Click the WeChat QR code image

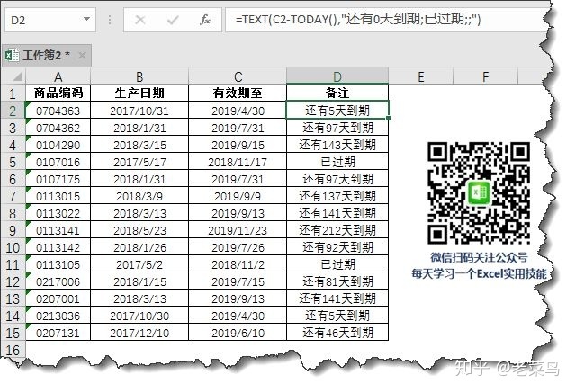tap(479, 192)
